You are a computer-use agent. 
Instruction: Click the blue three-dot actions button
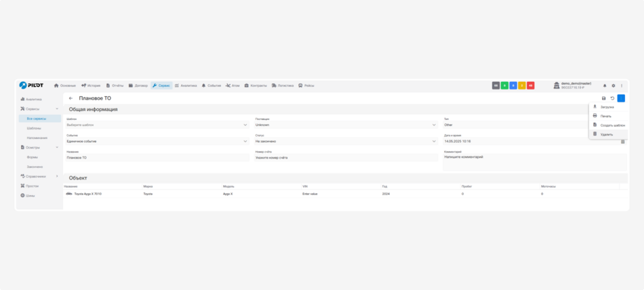[x=621, y=98]
